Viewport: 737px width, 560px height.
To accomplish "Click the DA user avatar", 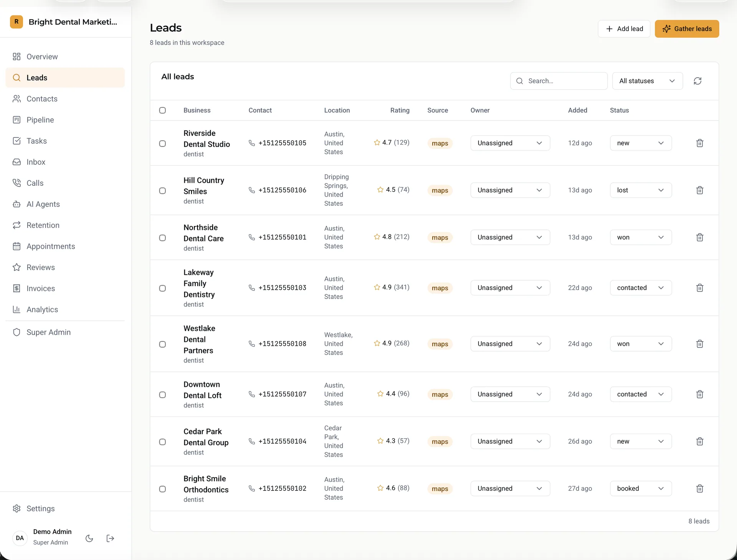I will click(x=20, y=538).
